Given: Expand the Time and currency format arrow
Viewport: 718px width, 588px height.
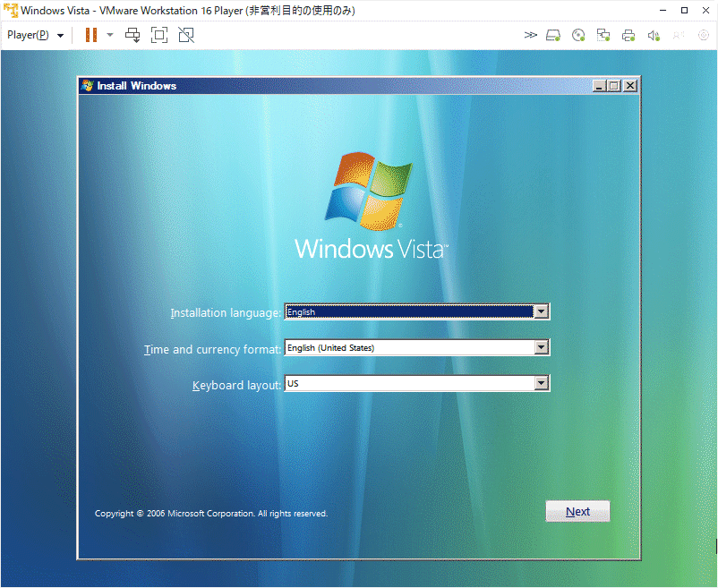Looking at the screenshot, I should [x=542, y=348].
